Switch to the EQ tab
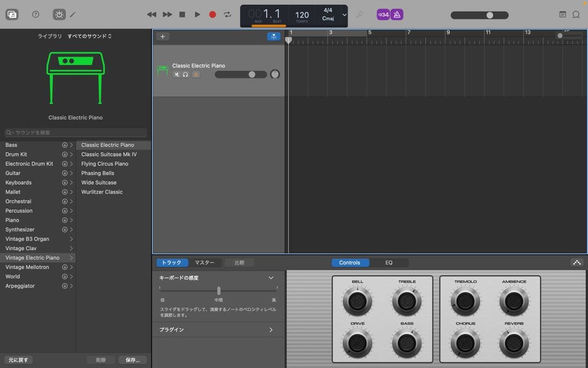 [x=389, y=263]
